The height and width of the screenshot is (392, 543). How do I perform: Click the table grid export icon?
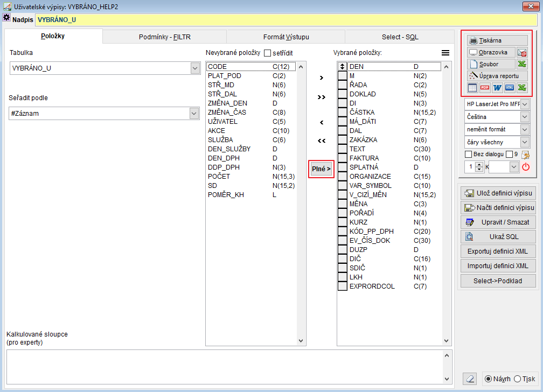tap(472, 88)
